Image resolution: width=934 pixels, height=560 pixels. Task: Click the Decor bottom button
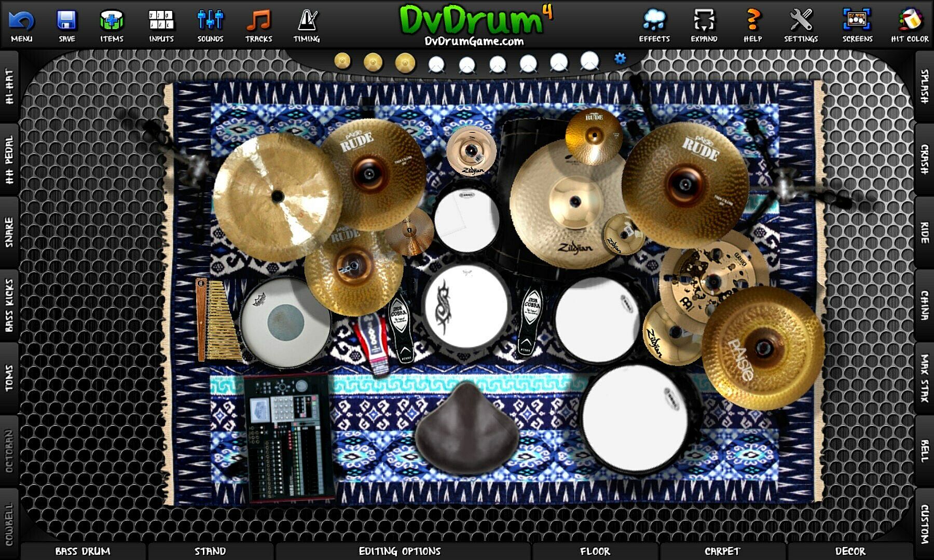850,551
